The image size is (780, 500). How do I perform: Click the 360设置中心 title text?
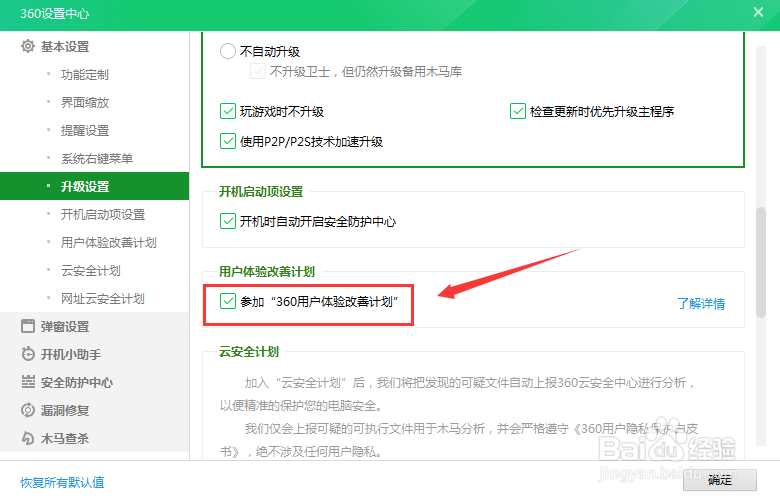[55, 13]
